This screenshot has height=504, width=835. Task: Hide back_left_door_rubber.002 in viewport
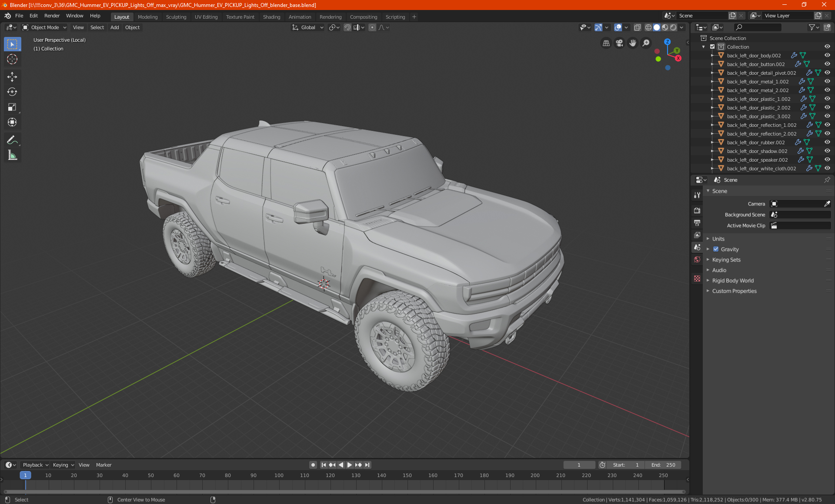pos(827,143)
